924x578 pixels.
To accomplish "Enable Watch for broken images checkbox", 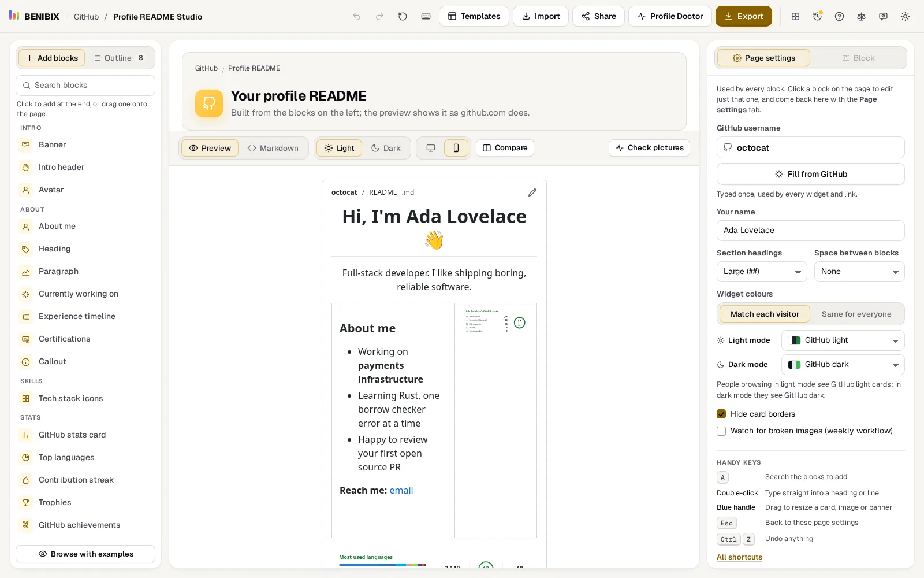I will pyautogui.click(x=721, y=431).
